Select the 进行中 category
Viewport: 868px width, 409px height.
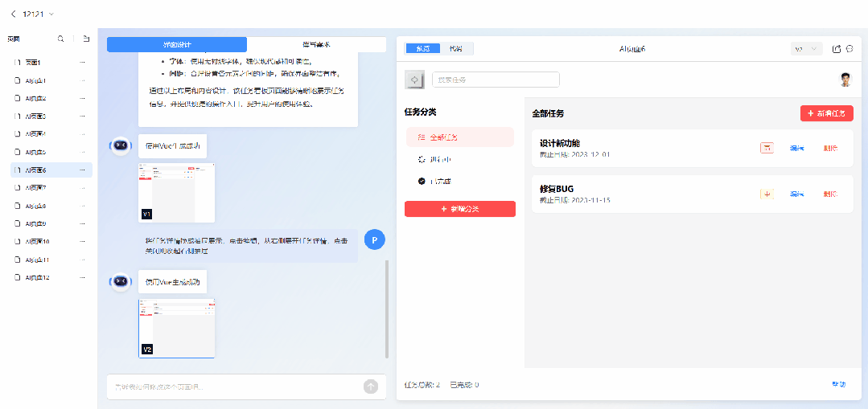(x=460, y=159)
